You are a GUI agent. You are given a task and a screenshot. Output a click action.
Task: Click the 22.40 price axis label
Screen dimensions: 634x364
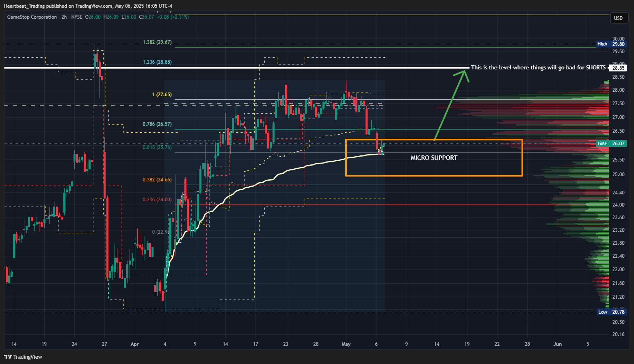(x=618, y=256)
